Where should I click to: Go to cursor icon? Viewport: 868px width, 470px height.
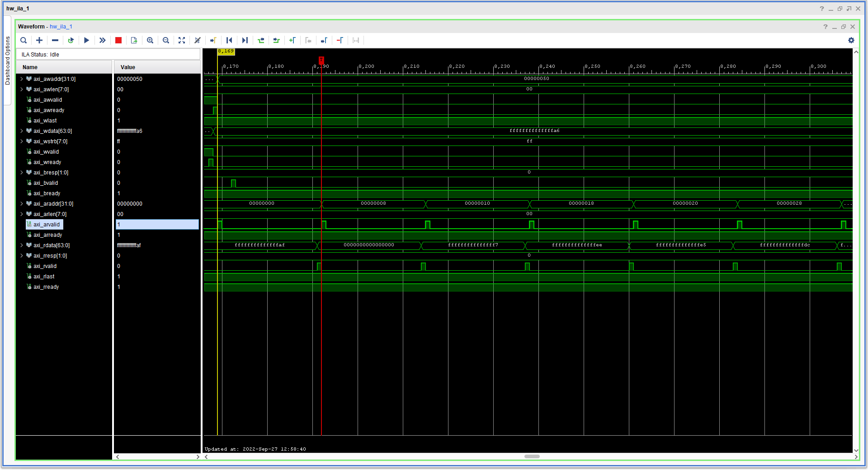point(213,40)
